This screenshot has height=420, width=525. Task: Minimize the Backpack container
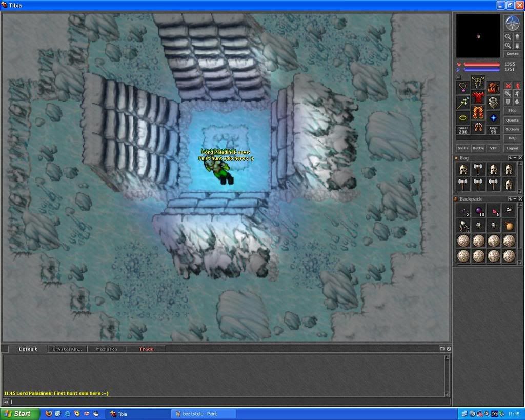pyautogui.click(x=515, y=199)
